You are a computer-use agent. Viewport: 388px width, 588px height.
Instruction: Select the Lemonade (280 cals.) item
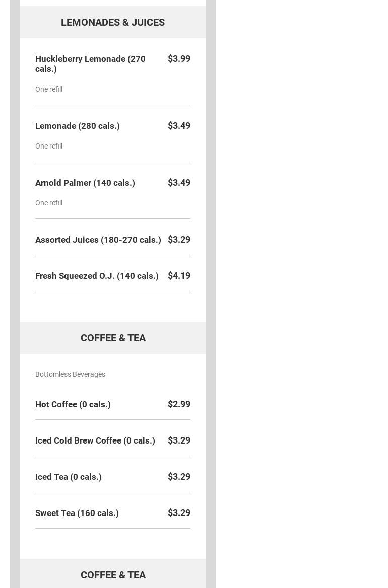click(x=78, y=126)
